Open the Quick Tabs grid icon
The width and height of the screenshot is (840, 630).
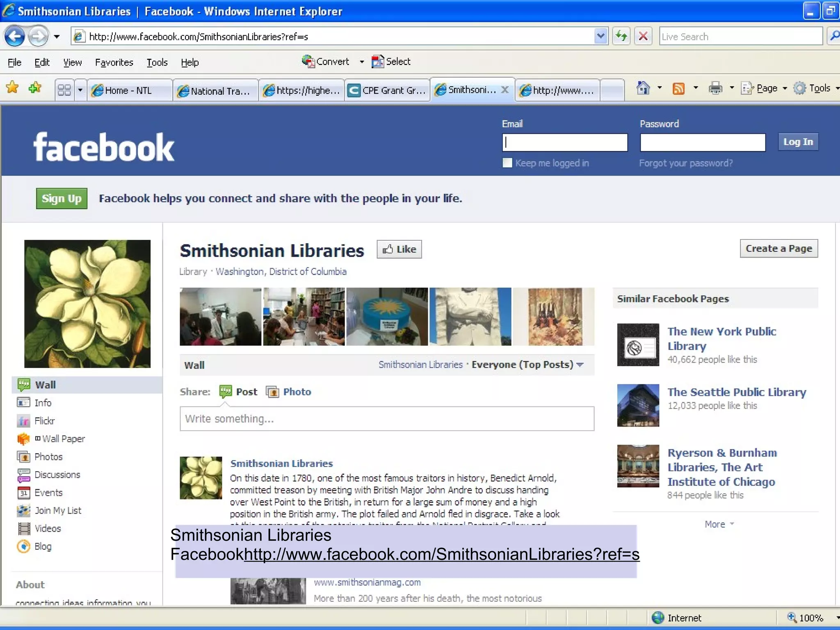tap(64, 90)
